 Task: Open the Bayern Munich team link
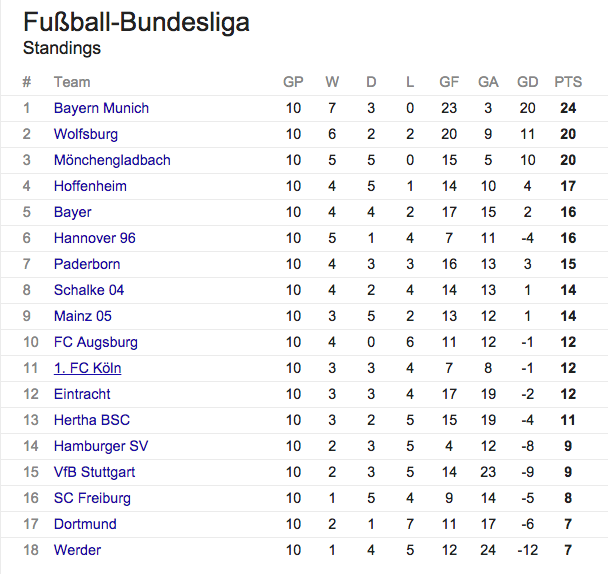click(101, 108)
